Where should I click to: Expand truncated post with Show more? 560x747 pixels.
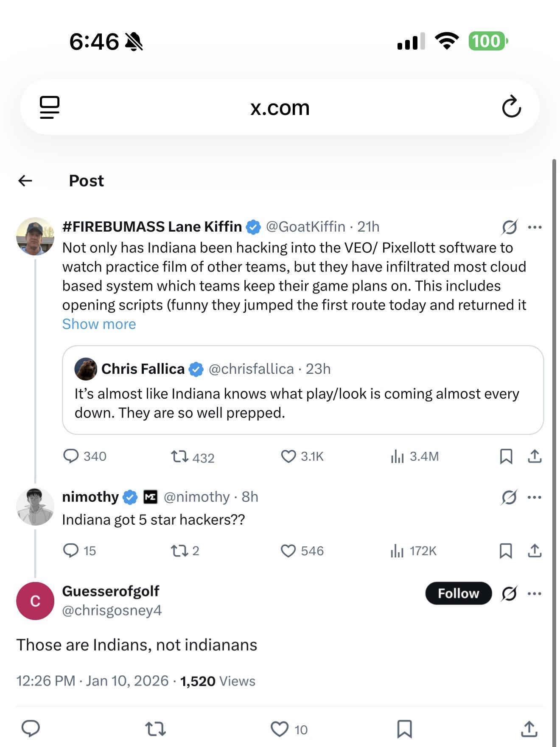click(x=99, y=324)
